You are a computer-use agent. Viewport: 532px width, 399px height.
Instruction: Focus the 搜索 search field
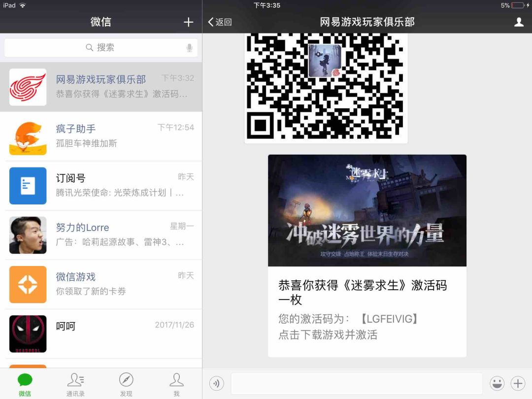[101, 47]
